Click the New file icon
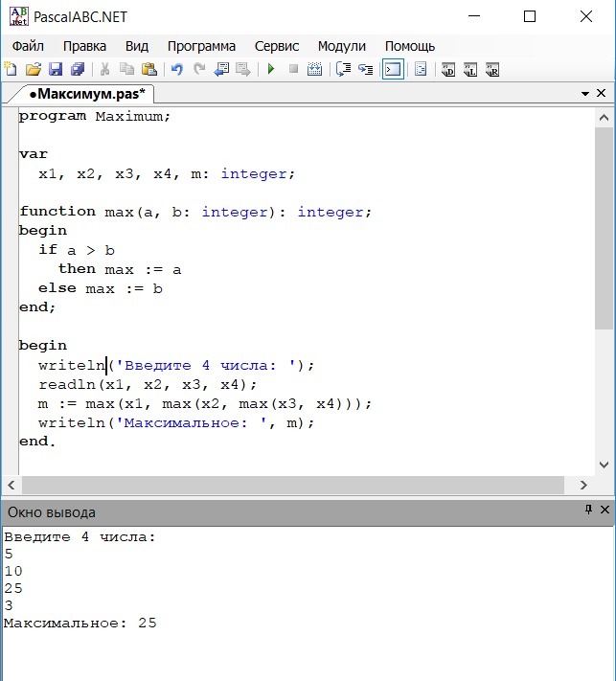 coord(11,69)
